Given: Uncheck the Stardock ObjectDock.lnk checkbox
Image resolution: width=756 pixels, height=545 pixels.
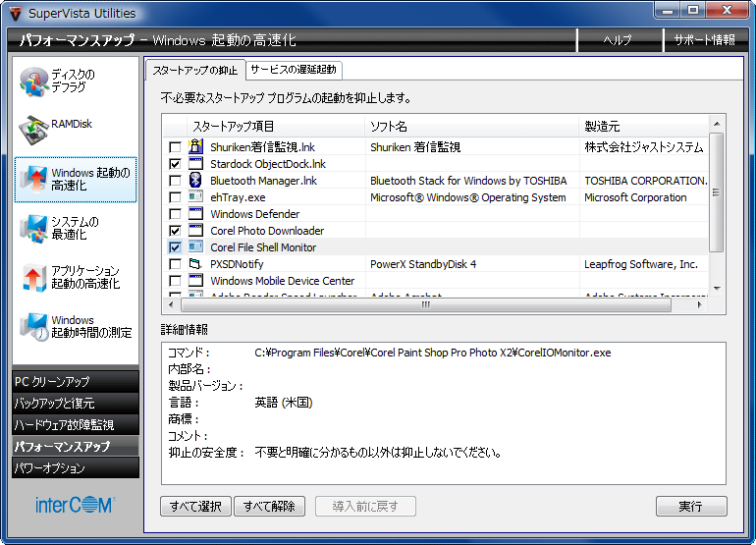Looking at the screenshot, I should (x=175, y=164).
